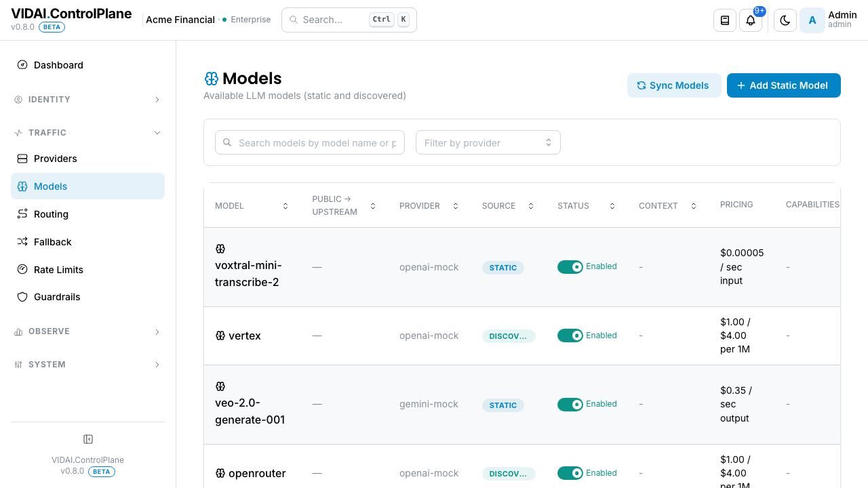Open Guardrails sidebar page
The height and width of the screenshot is (488, 868).
(87, 297)
